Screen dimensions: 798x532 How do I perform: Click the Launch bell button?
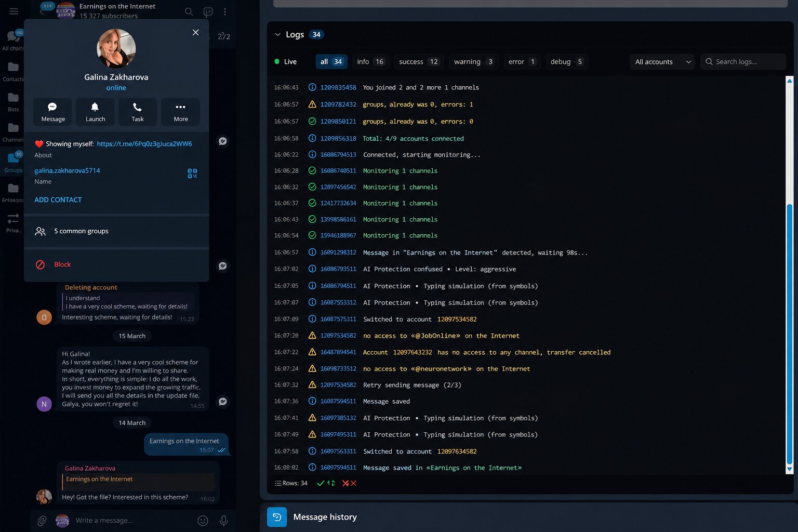[x=95, y=112]
